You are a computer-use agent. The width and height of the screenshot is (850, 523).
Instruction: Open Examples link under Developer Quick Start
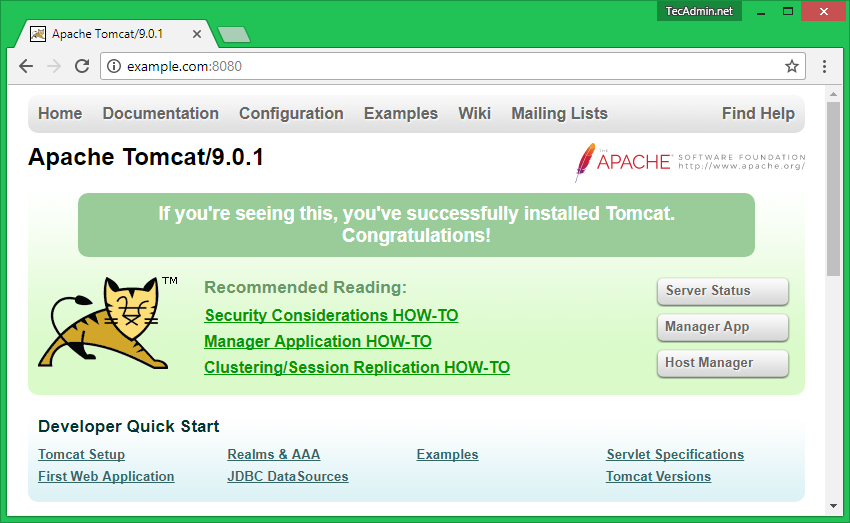[x=447, y=454]
